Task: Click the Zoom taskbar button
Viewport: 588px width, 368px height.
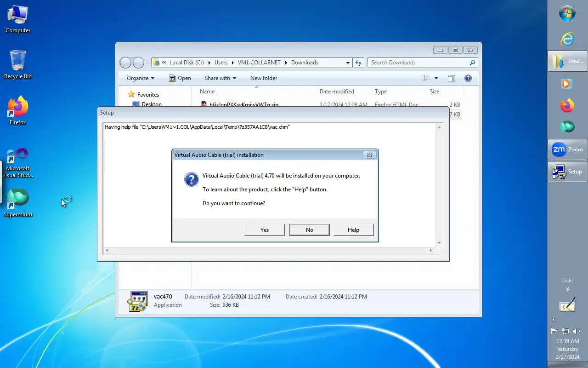Action: 568,149
